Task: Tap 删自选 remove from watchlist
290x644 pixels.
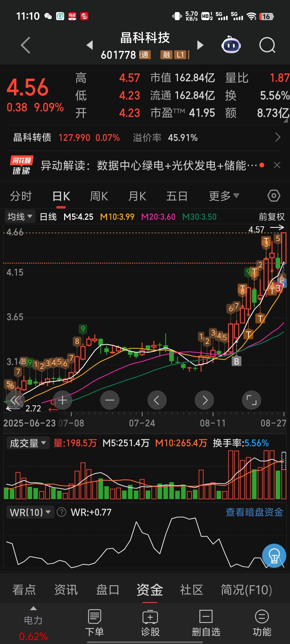Action: pos(206,623)
